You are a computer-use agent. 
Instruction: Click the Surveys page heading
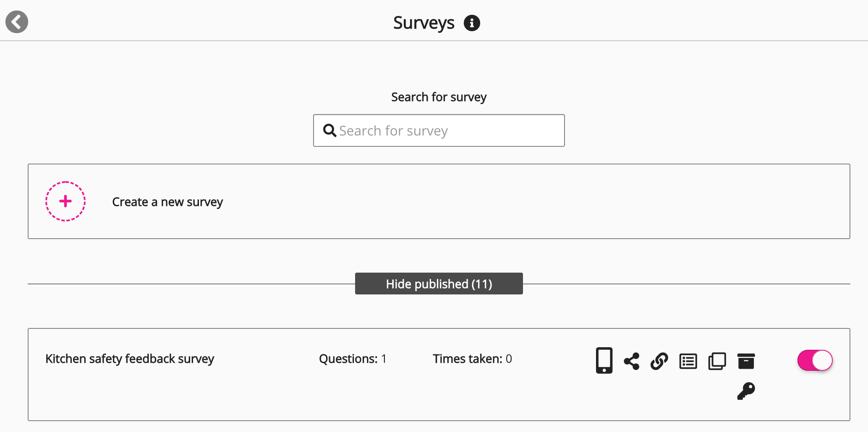point(424,23)
